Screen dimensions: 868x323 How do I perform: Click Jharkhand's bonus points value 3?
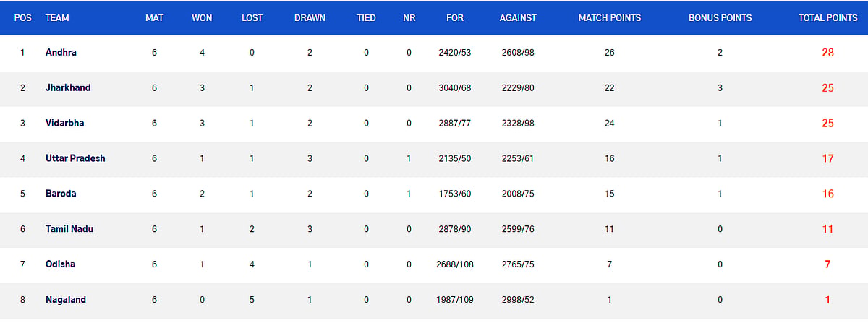720,88
